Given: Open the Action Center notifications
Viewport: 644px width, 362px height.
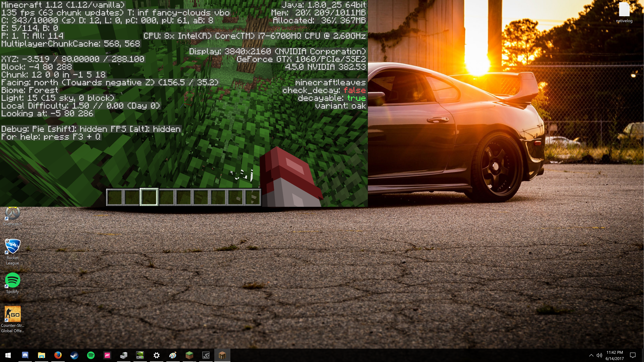Looking at the screenshot, I should tap(633, 355).
